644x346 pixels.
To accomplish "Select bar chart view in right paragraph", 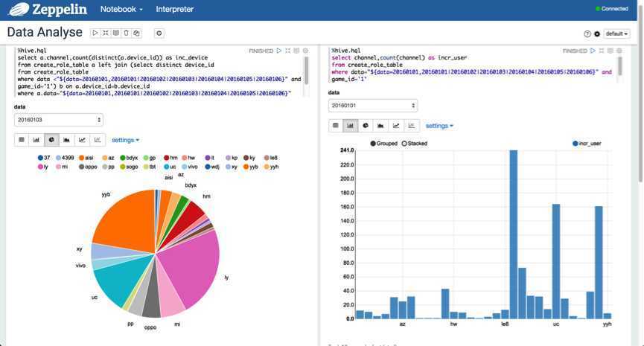I will click(351, 126).
